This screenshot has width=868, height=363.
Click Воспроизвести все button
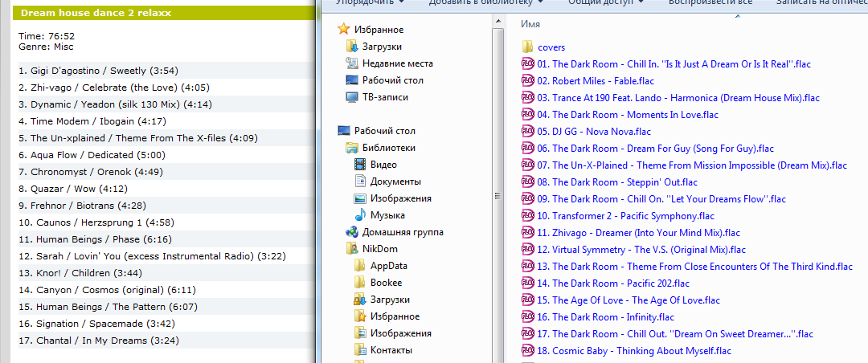pyautogui.click(x=710, y=2)
